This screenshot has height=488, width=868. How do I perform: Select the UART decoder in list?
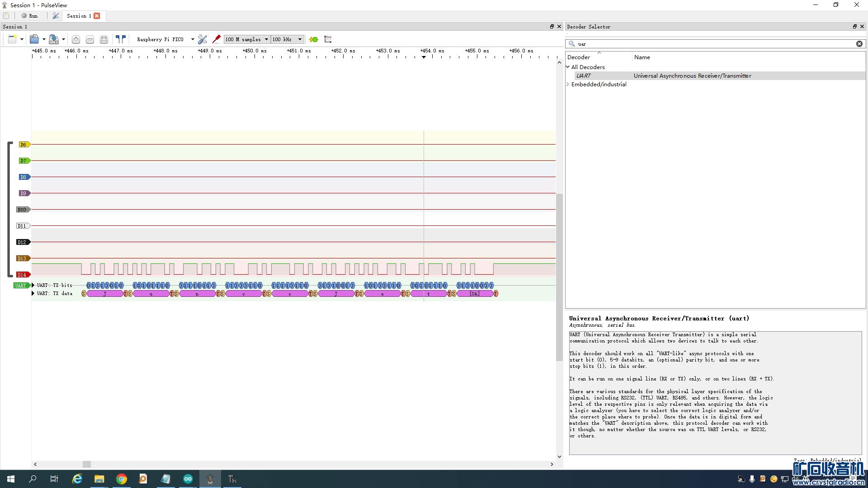click(584, 76)
